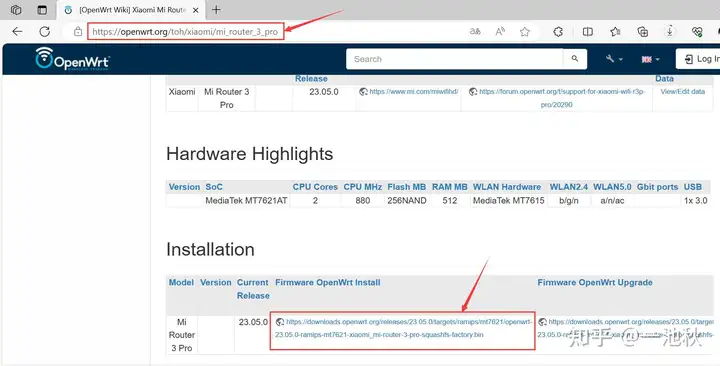720x366 pixels.
Task: Click the Log In button
Action: coord(698,59)
